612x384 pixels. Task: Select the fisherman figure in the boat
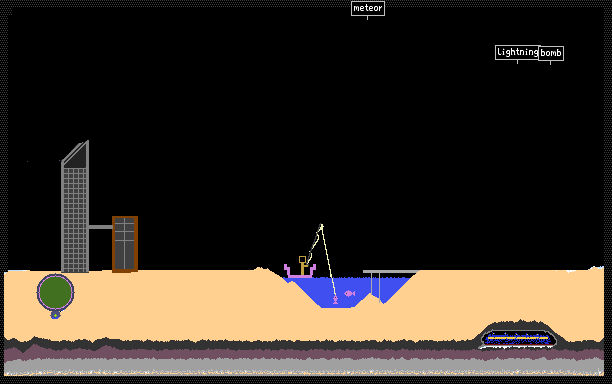(303, 265)
